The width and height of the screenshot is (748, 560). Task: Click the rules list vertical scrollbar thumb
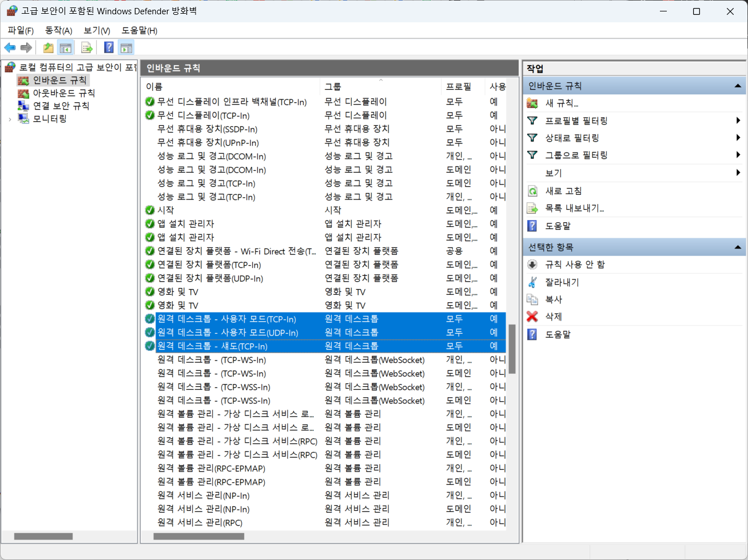tap(512, 349)
